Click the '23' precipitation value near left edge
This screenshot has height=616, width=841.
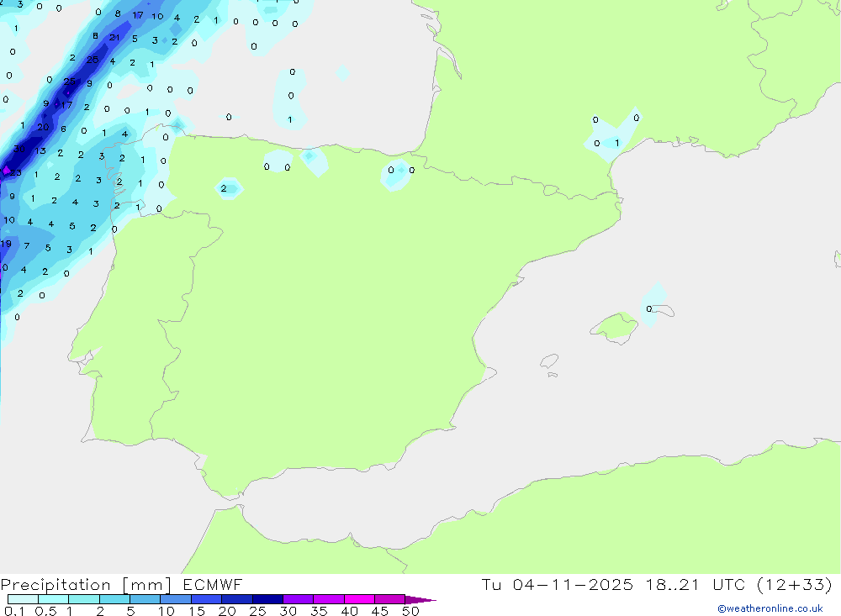coord(16,172)
